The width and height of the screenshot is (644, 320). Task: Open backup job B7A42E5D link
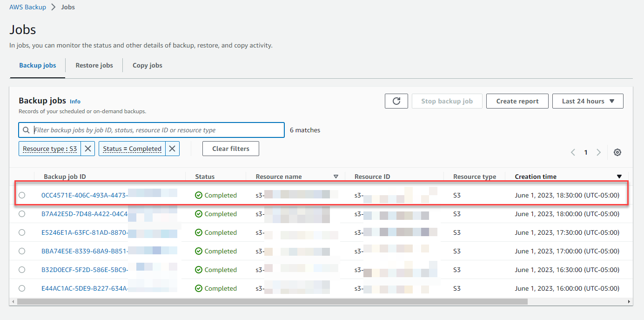(84, 214)
